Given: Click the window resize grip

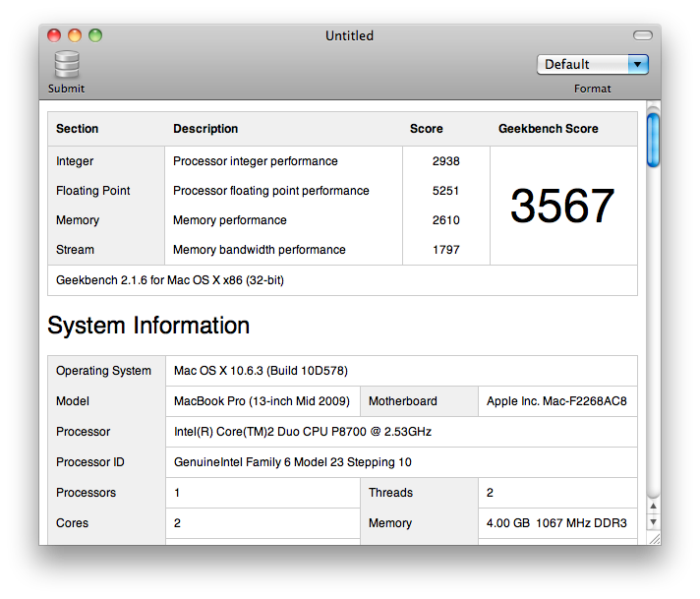Looking at the screenshot, I should [655, 539].
